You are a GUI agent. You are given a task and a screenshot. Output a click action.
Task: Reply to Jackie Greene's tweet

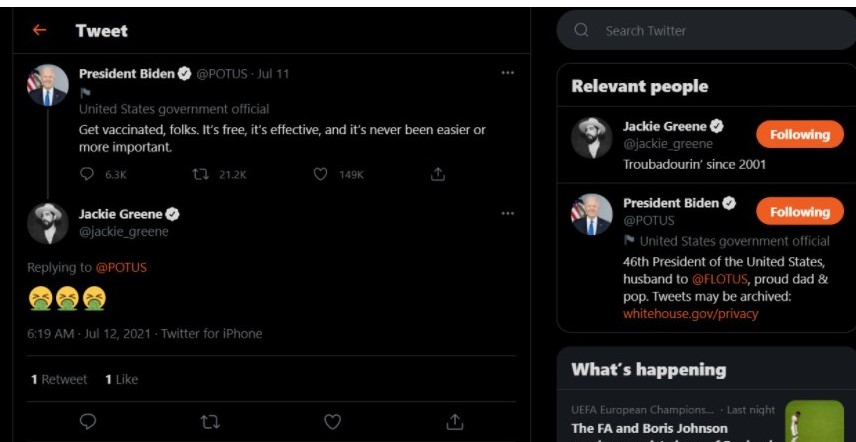click(87, 422)
